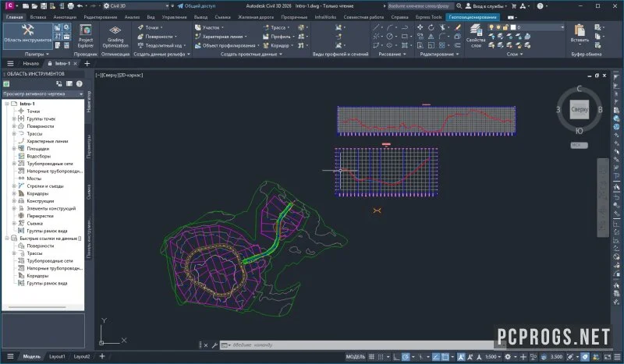Switch to the Layout1 tab
This screenshot has height=364, width=624.
click(57, 356)
